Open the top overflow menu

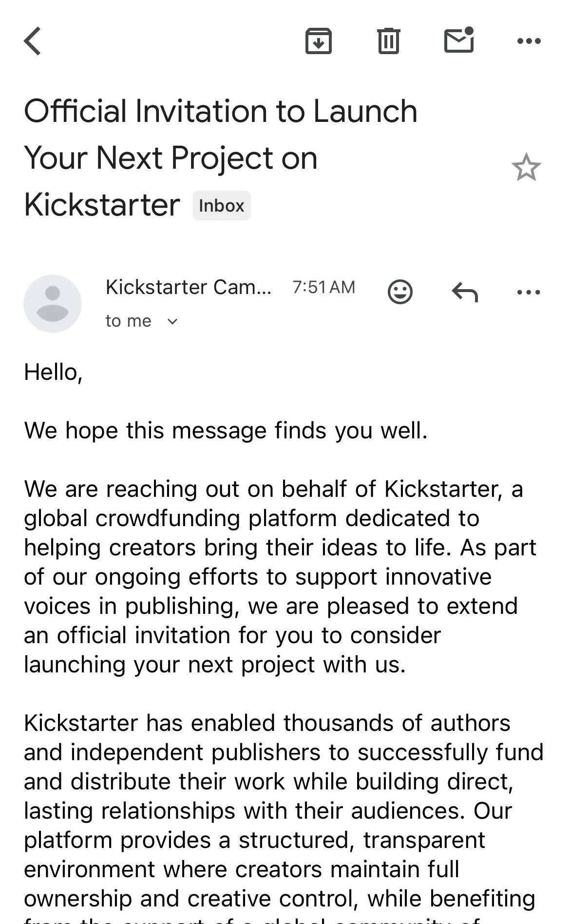coord(529,41)
